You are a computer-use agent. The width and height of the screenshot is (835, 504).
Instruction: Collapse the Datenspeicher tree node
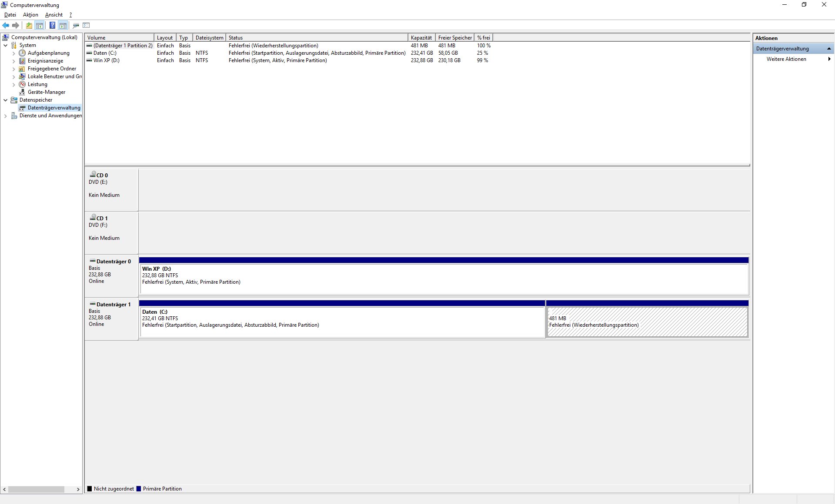(x=5, y=100)
